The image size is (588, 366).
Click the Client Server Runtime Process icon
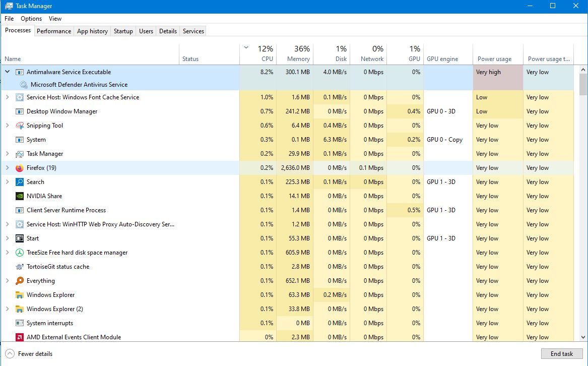[20, 210]
